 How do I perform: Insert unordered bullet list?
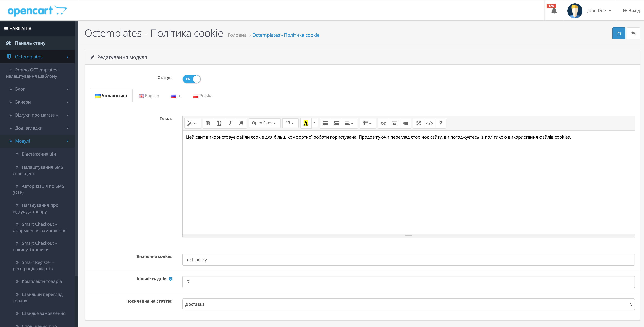point(325,123)
